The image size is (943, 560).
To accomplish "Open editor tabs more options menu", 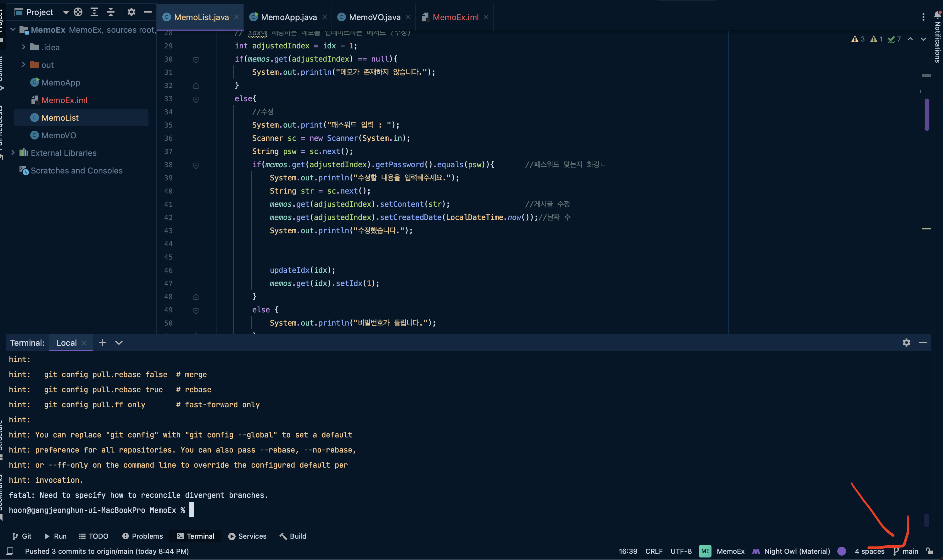I will click(x=923, y=17).
